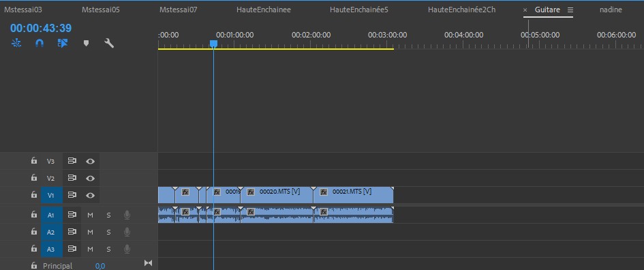This screenshot has height=270, width=644.
Task: Switch to the HauteEnchainée5 sequence tab
Action: pos(359,10)
